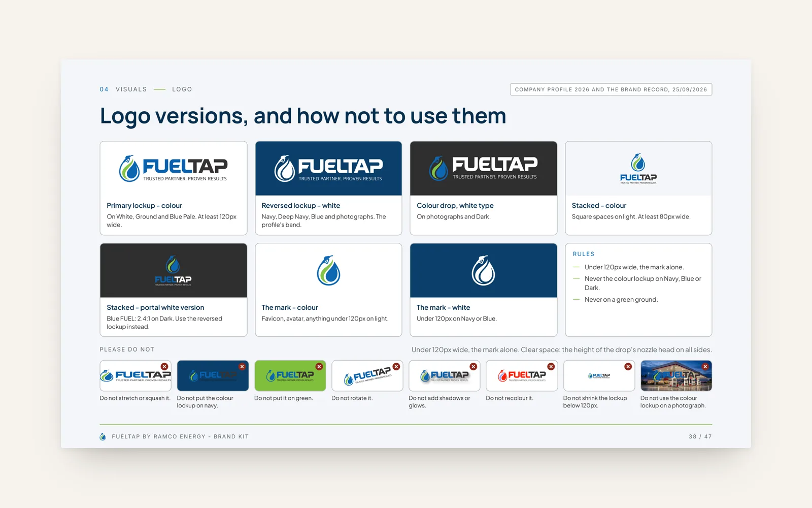Click the Stacked portal white version logo

click(x=173, y=270)
